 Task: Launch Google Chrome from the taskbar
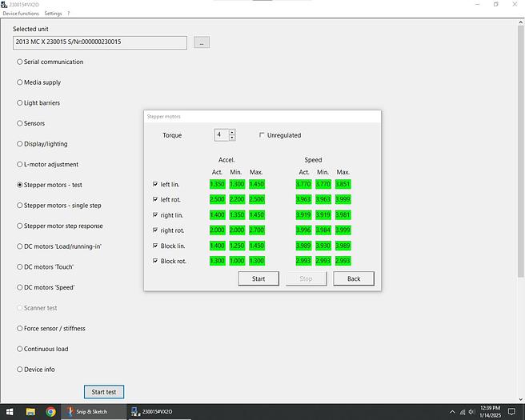51,411
